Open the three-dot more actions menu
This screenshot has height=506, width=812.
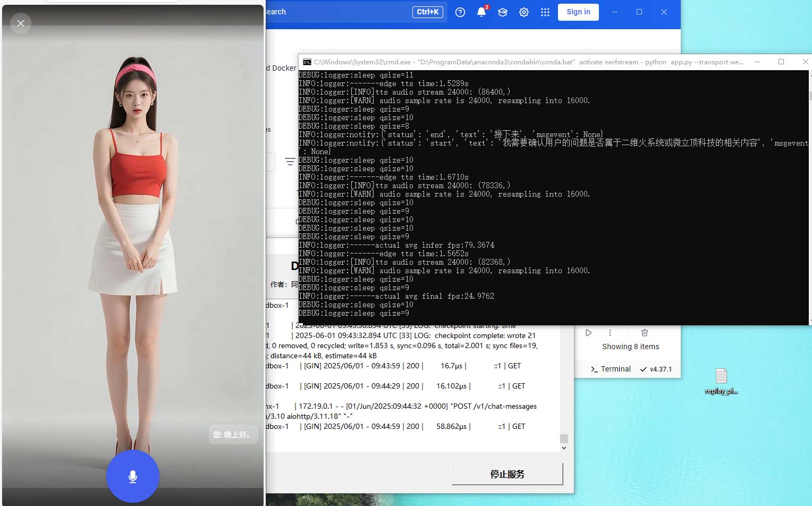click(x=610, y=333)
